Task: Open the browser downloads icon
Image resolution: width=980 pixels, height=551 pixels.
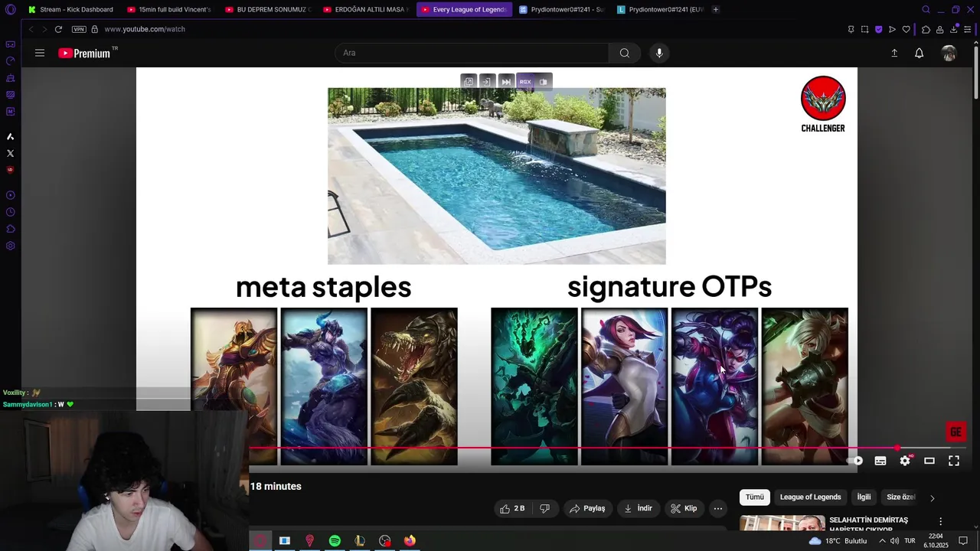Action: (954, 29)
